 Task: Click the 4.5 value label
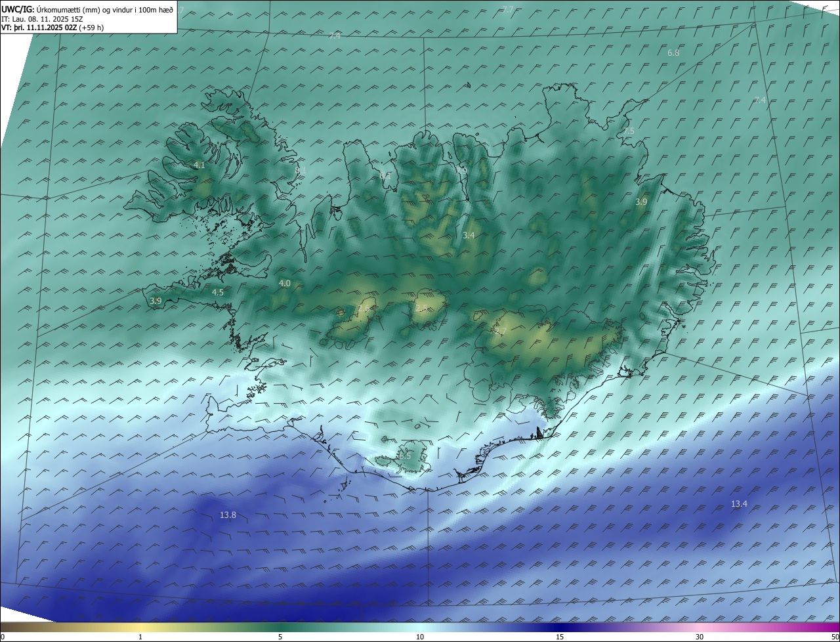tap(218, 292)
